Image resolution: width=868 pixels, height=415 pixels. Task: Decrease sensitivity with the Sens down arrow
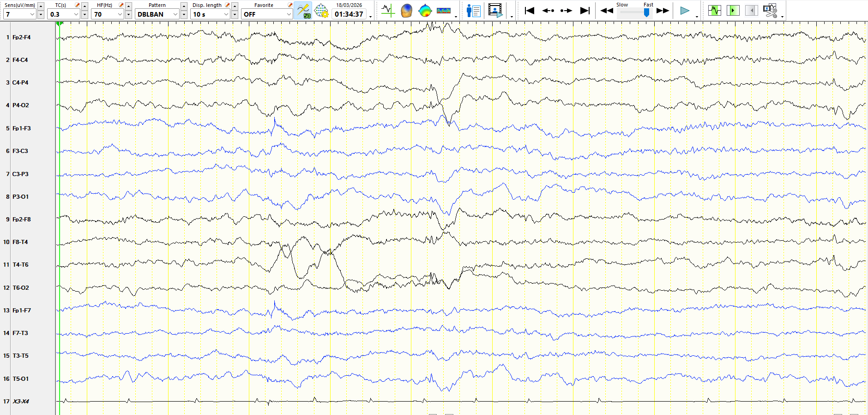point(41,15)
